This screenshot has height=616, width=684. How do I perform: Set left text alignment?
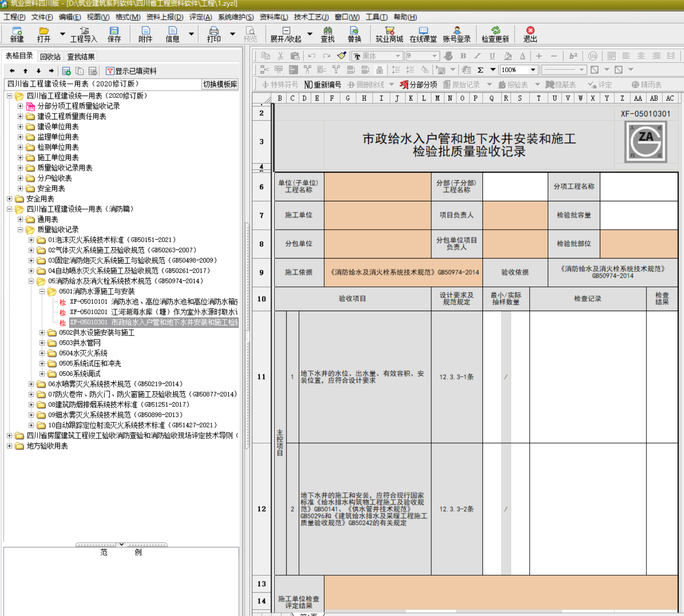(x=626, y=56)
